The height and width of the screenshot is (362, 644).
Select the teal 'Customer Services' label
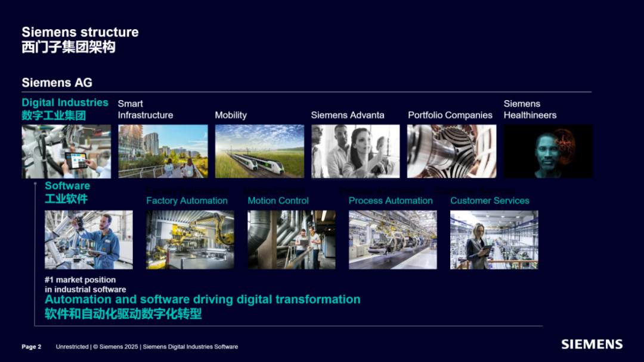[x=490, y=200]
